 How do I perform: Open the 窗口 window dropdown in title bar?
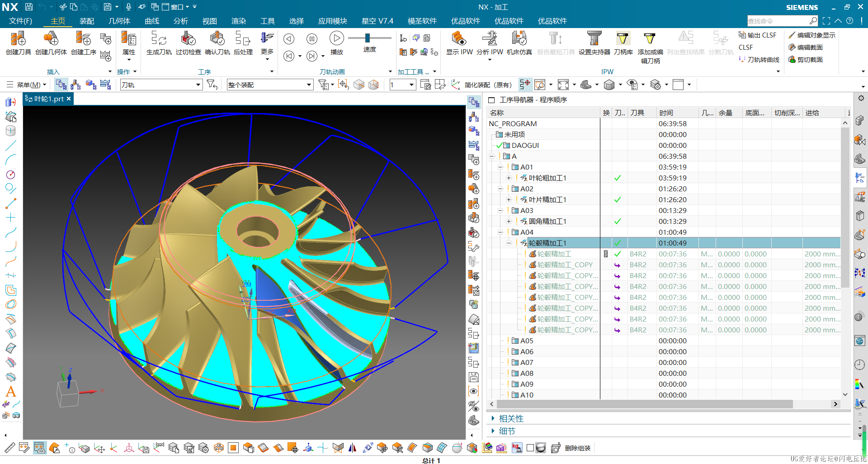click(x=176, y=7)
